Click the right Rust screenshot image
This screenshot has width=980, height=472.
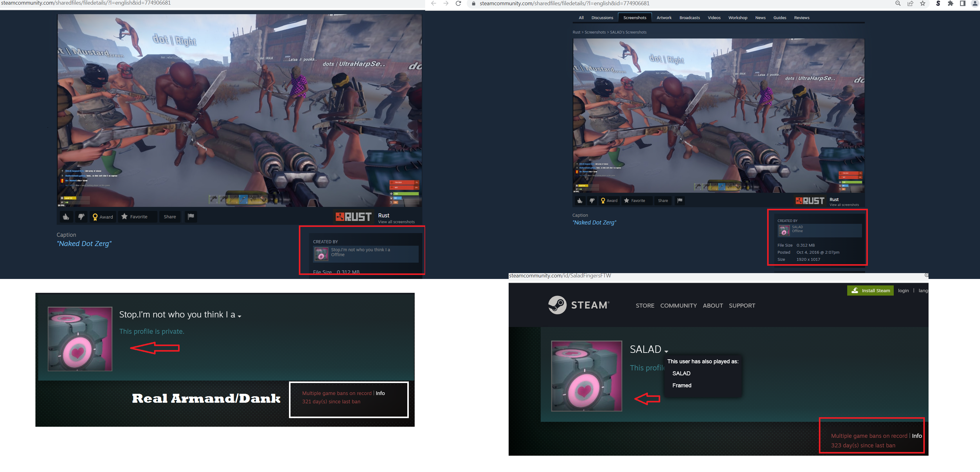[718, 115]
